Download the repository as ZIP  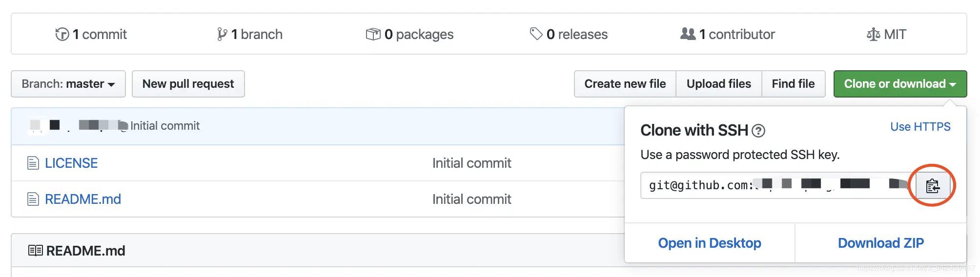click(880, 243)
